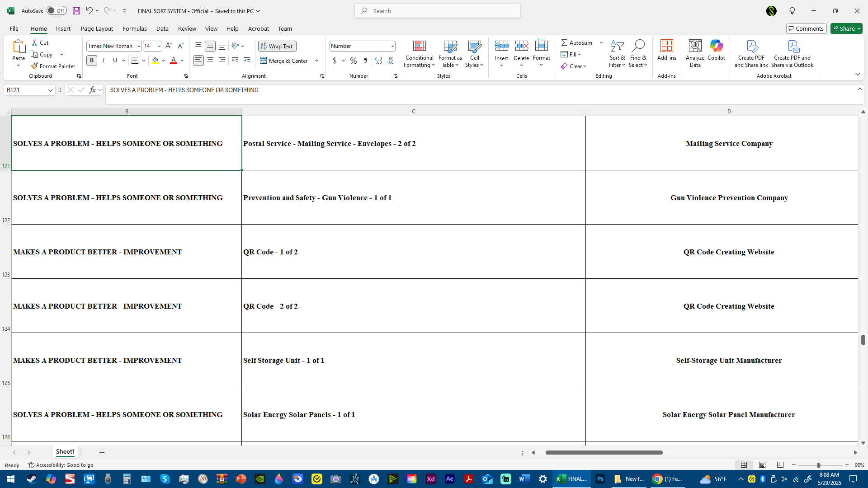Click the Find & Select magnifier icon
868x488 pixels.
point(638,46)
